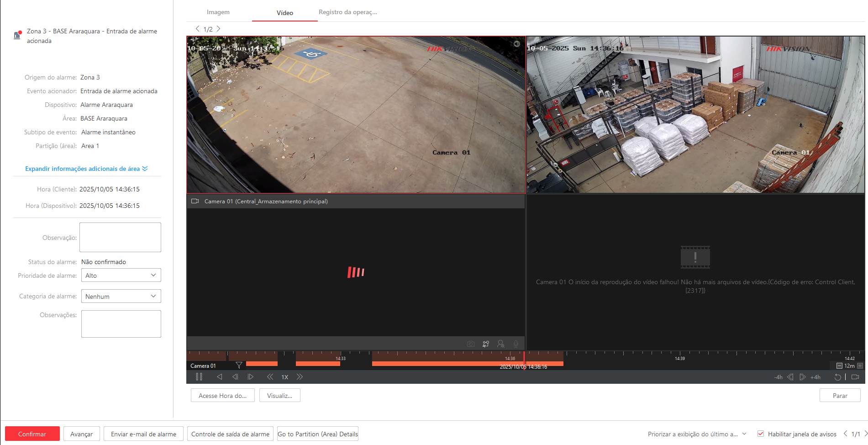This screenshot has width=868, height=445.
Task: Click the red Confirmar button
Action: [32, 434]
